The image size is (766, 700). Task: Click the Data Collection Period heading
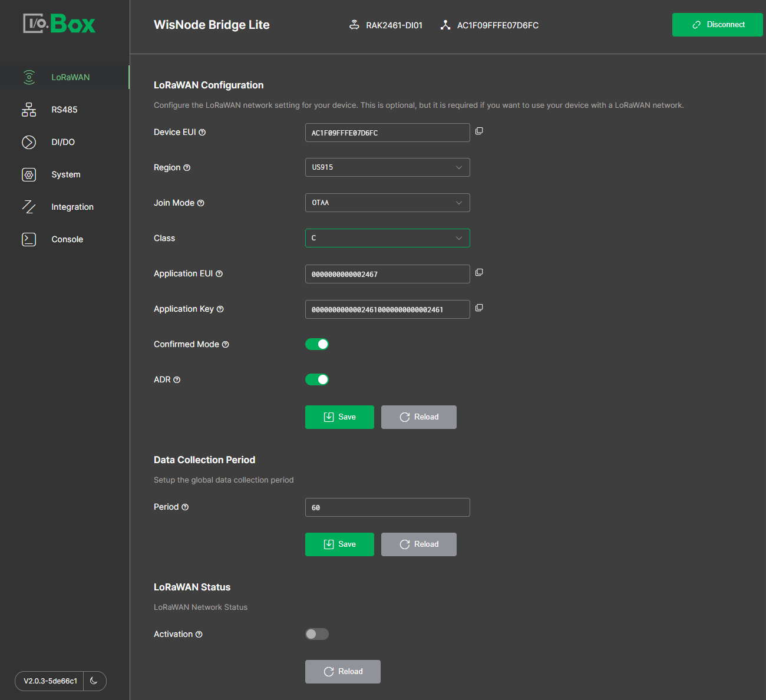click(204, 460)
